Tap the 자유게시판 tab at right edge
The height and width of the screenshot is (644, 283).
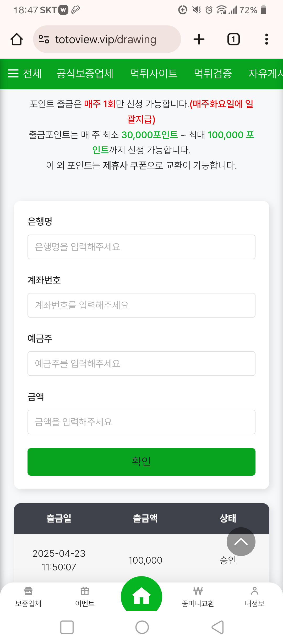[265, 74]
